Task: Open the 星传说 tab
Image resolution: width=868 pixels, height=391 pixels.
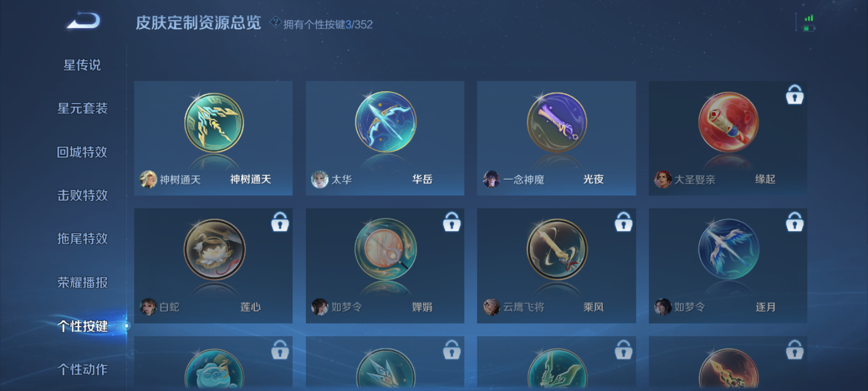Action: click(82, 65)
